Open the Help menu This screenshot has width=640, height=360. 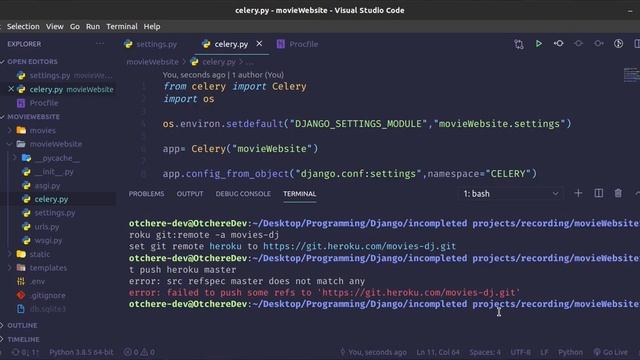[x=151, y=27]
